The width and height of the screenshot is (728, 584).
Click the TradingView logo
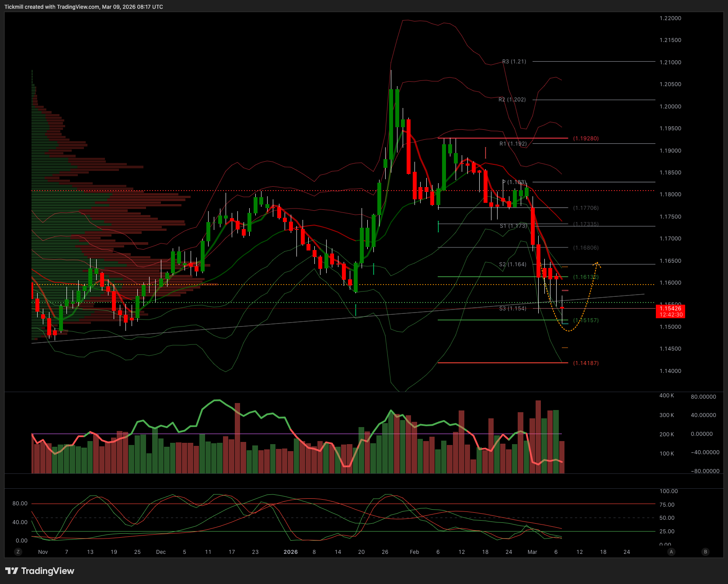pyautogui.click(x=40, y=571)
